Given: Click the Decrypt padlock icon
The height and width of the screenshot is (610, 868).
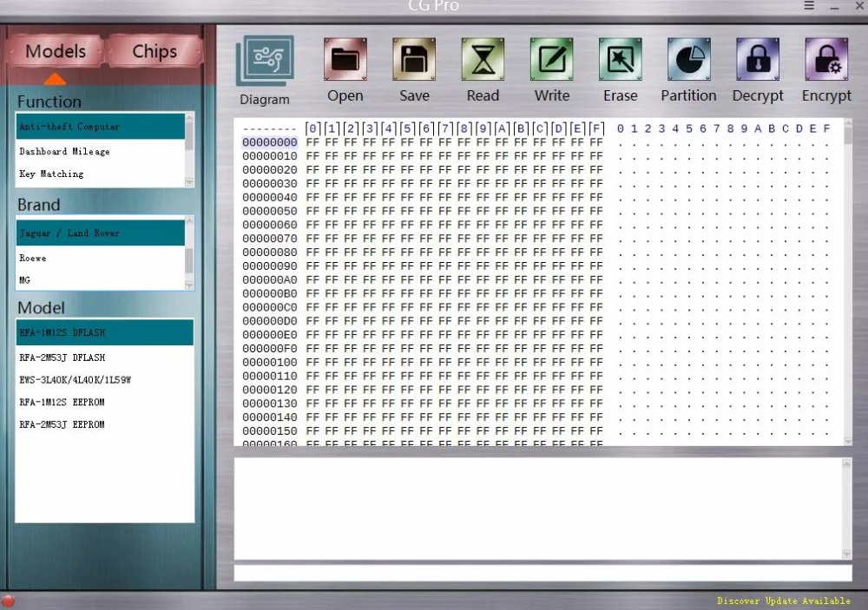Looking at the screenshot, I should click(757, 59).
